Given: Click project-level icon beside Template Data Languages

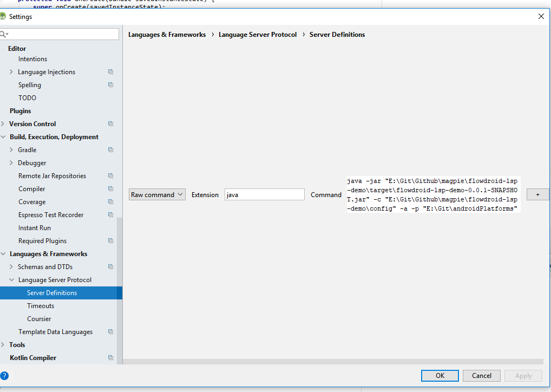Looking at the screenshot, I should [111, 332].
